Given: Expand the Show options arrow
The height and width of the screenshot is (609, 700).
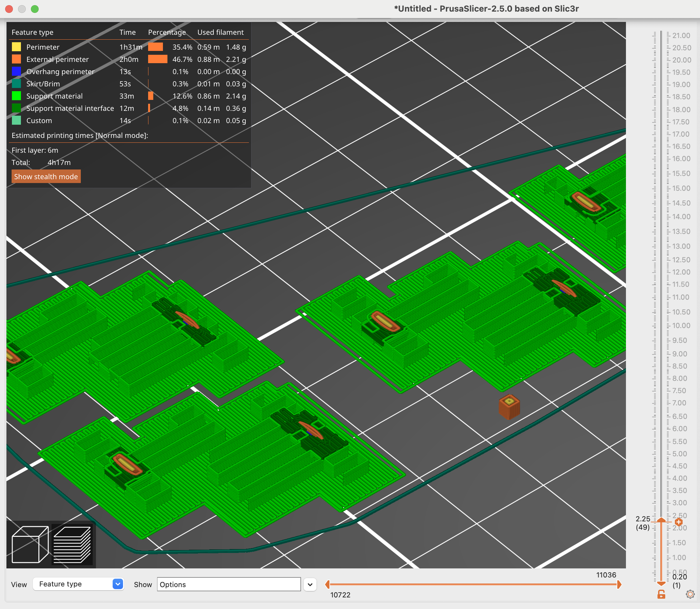Looking at the screenshot, I should [x=310, y=585].
